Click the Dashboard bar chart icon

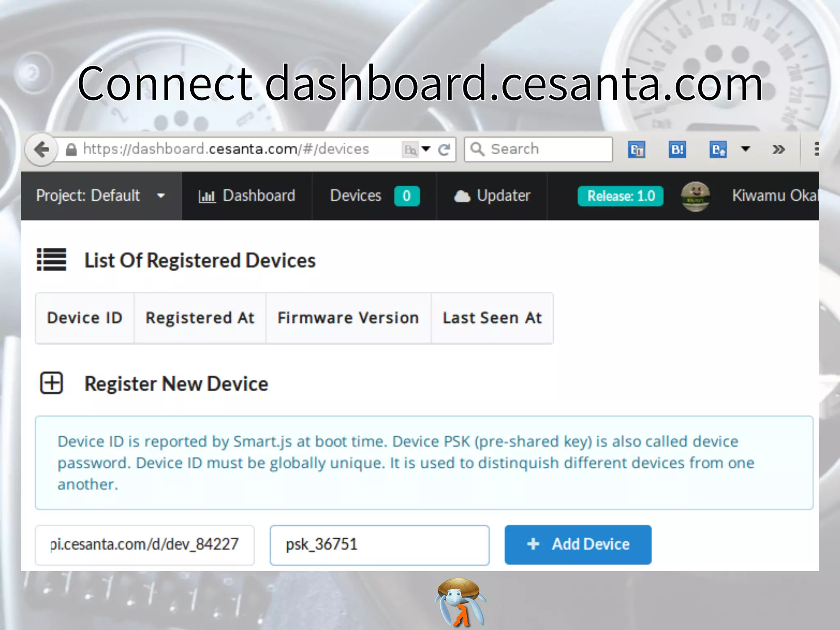(x=207, y=196)
